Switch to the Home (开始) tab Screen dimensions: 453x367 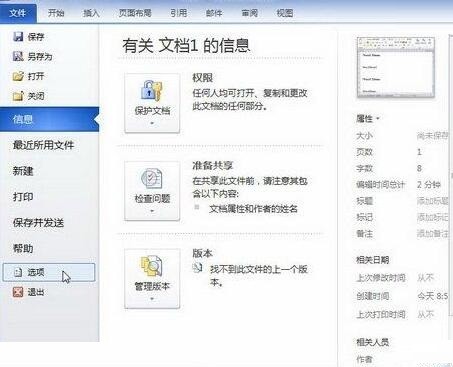[56, 13]
